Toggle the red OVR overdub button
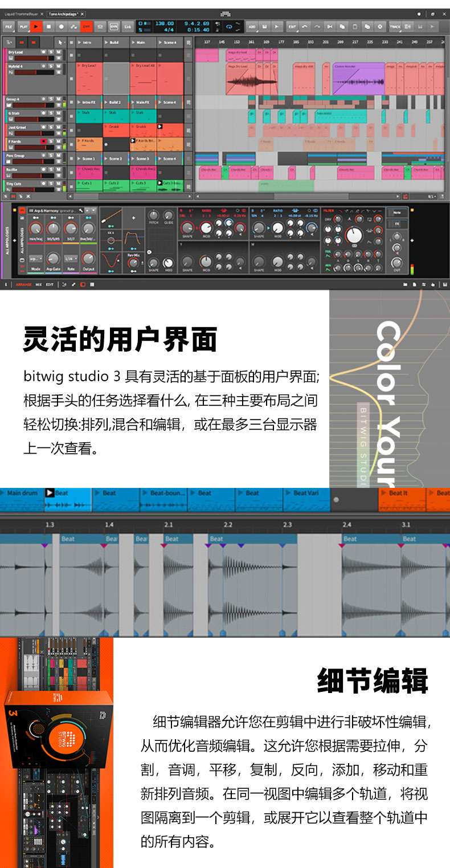 point(87,26)
